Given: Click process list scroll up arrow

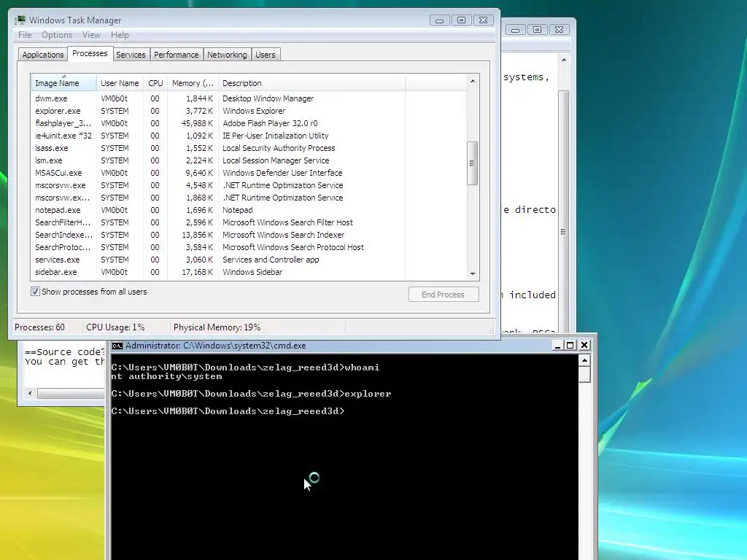Looking at the screenshot, I should 473,81.
